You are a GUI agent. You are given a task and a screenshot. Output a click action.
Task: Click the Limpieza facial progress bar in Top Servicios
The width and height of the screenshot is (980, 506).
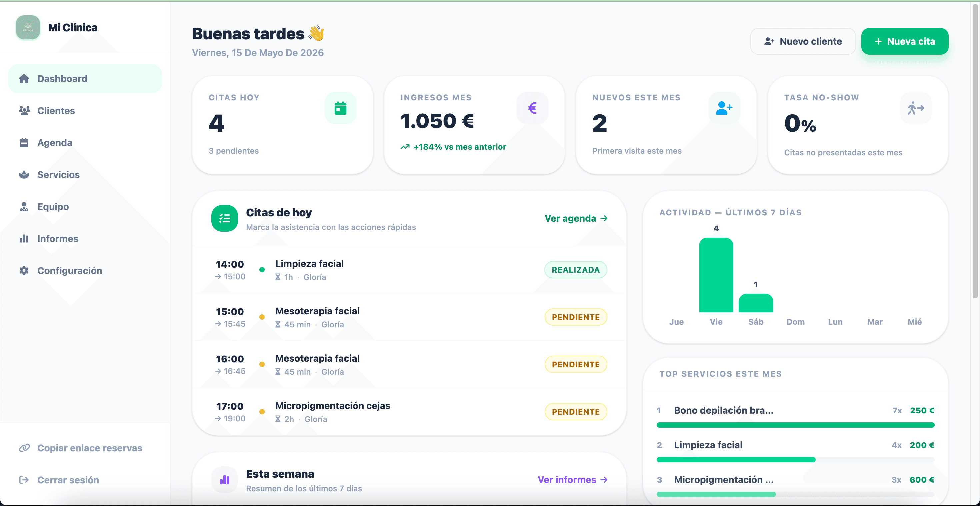795,460
